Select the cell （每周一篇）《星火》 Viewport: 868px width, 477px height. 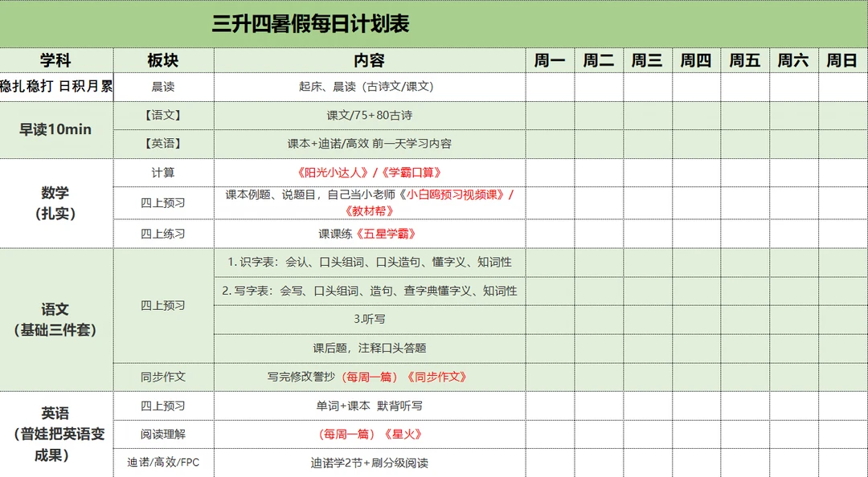tap(370, 434)
